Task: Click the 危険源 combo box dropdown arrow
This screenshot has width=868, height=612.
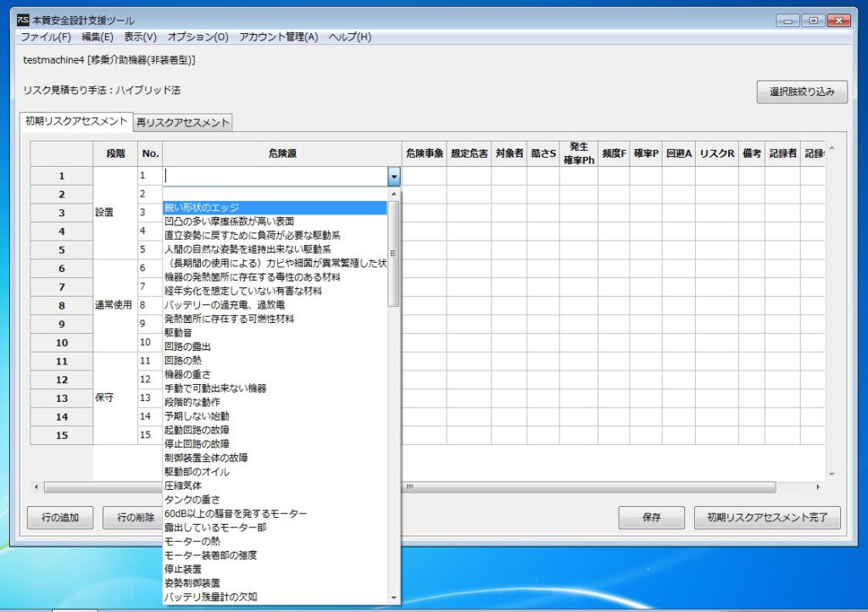Action: 393,176
